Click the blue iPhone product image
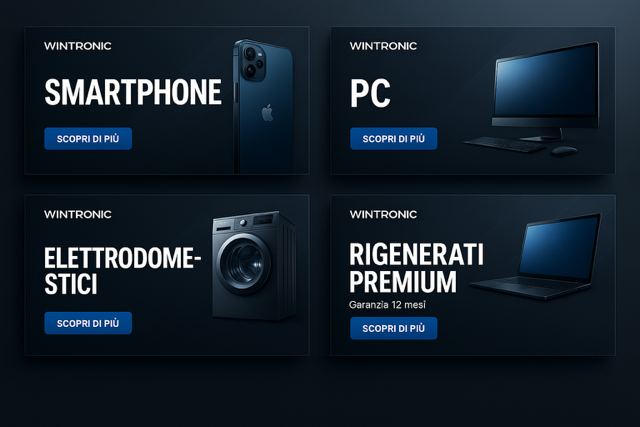Screen dimensions: 640x427 click(263, 107)
